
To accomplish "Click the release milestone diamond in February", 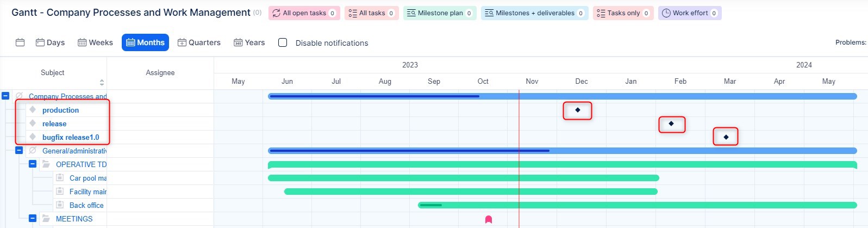I will tap(671, 124).
